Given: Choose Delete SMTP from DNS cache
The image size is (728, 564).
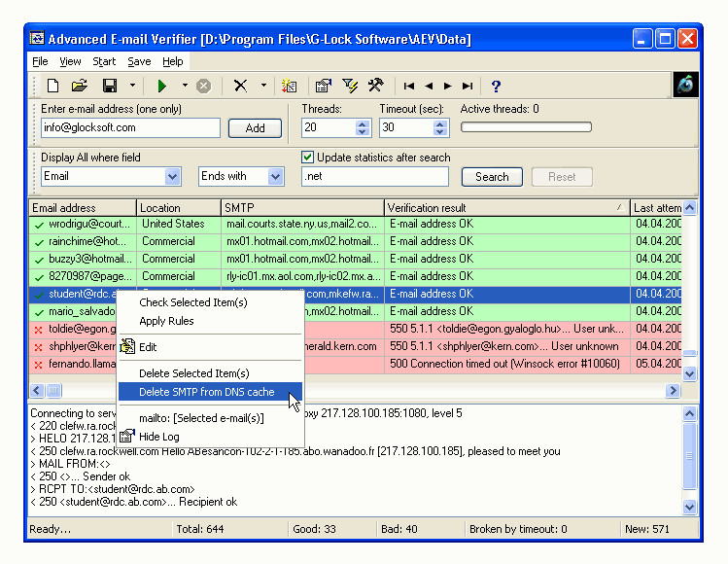Looking at the screenshot, I should click(x=206, y=392).
